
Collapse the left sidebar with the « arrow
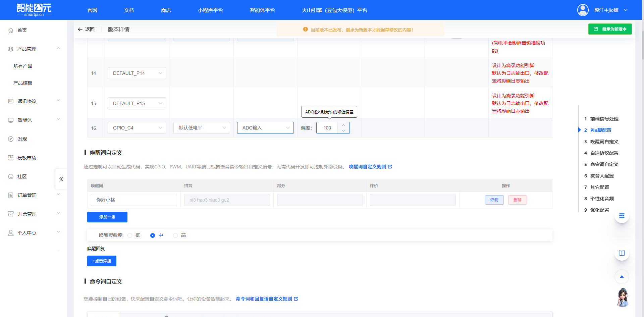pyautogui.click(x=61, y=179)
